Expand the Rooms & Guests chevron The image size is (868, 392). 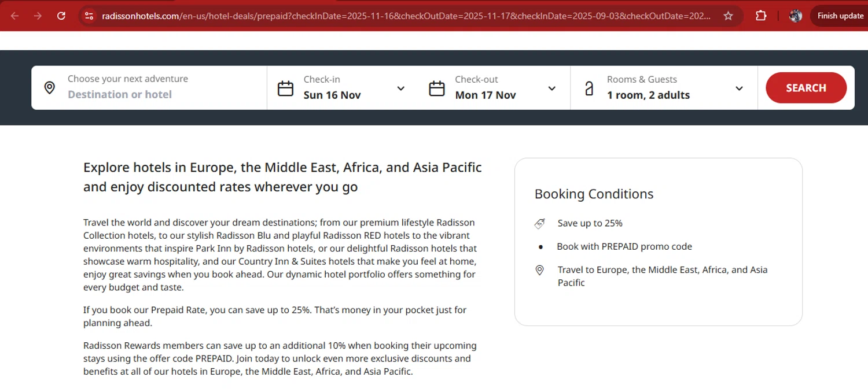point(739,88)
